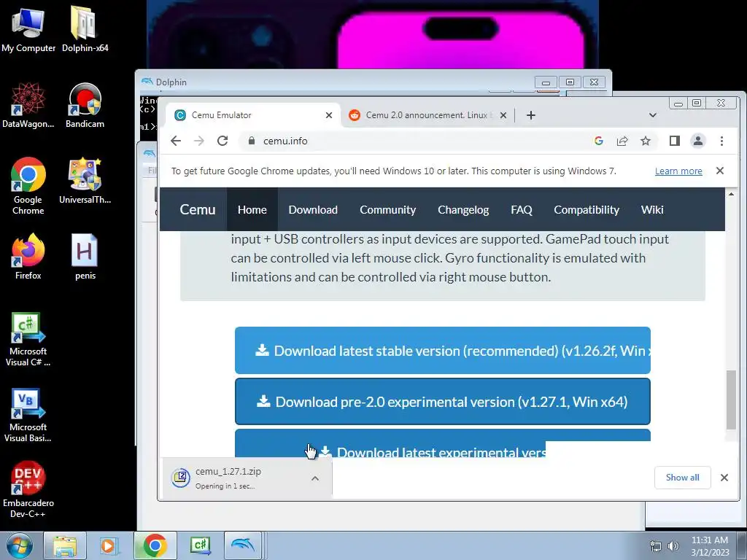Open the FAQ nav item
Image resolution: width=747 pixels, height=560 pixels.
point(521,209)
